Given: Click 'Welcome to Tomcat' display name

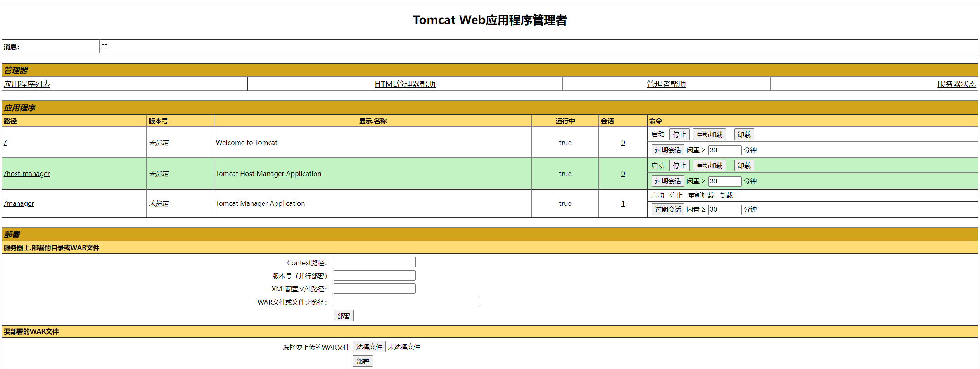Looking at the screenshot, I should point(247,143).
